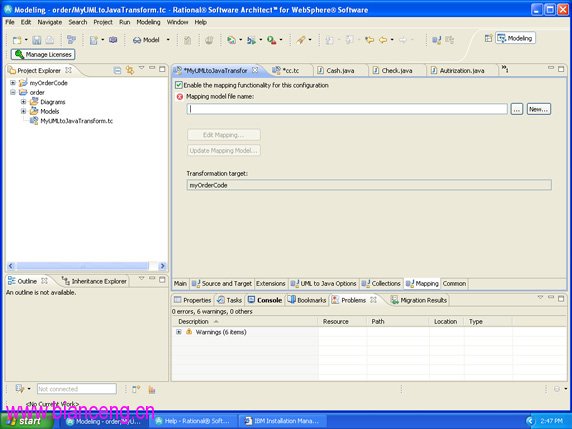Click the Manage Licenses button
The width and height of the screenshot is (572, 429).
pyautogui.click(x=43, y=54)
